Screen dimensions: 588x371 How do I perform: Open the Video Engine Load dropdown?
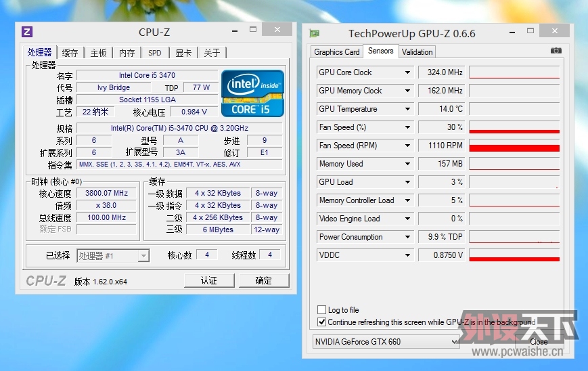click(407, 219)
